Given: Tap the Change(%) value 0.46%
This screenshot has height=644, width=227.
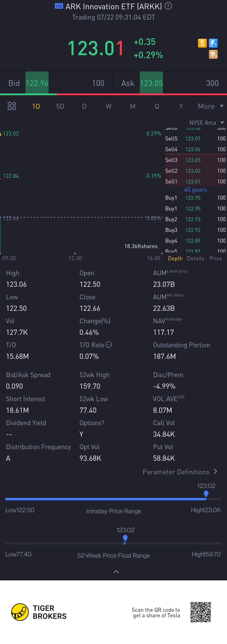Looking at the screenshot, I should [x=89, y=332].
